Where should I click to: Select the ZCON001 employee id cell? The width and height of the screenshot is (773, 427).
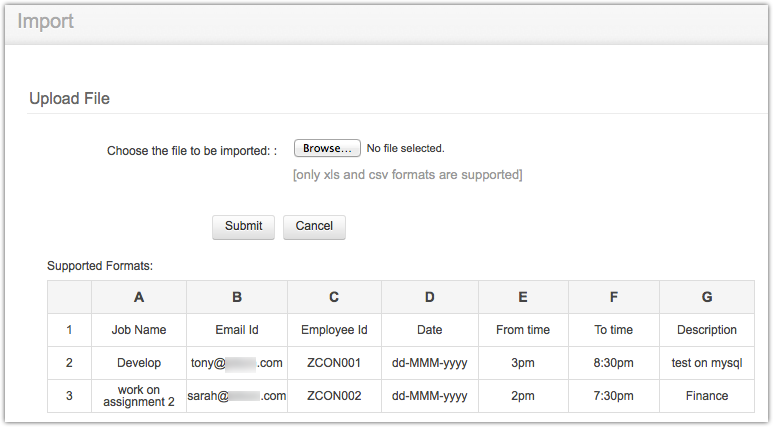(x=334, y=363)
